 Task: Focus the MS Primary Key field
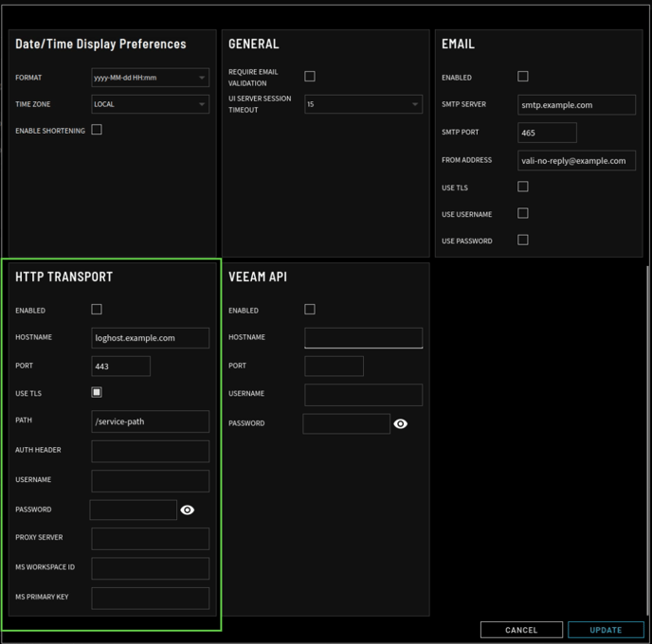click(150, 599)
